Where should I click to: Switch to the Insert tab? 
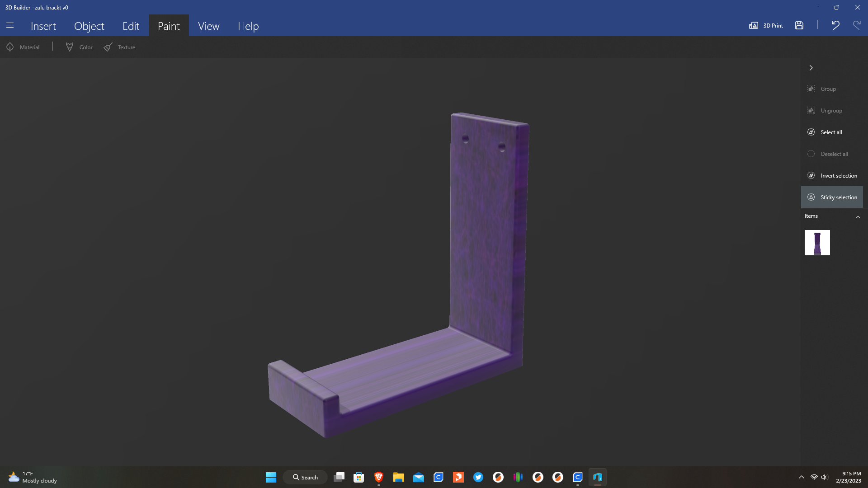(x=43, y=26)
